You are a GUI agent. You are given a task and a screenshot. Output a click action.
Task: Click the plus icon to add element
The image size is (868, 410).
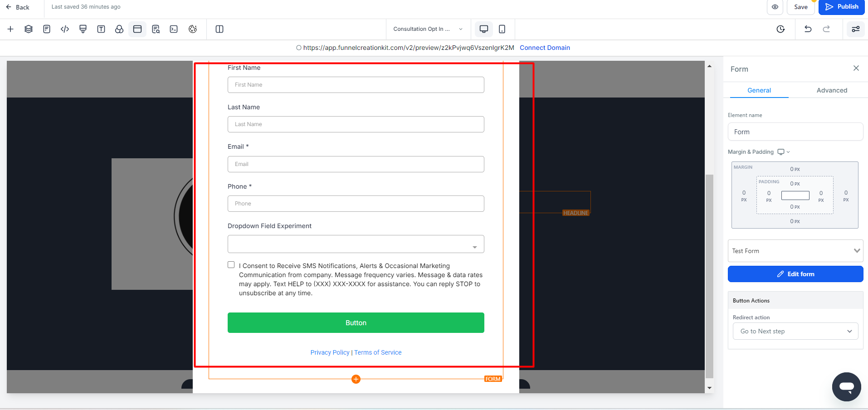pos(10,29)
